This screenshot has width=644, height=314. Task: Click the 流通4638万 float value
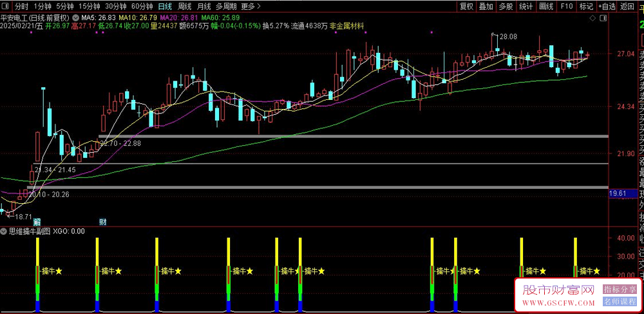click(x=309, y=26)
